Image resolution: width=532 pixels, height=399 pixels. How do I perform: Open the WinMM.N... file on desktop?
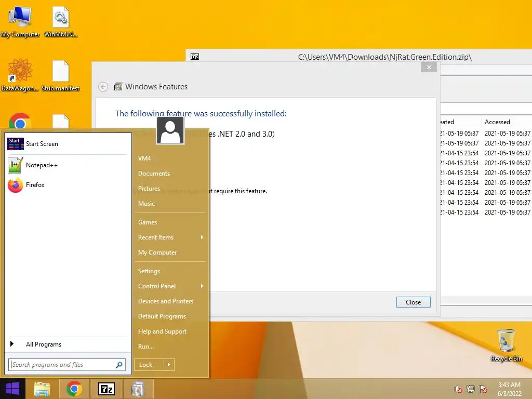(x=61, y=21)
